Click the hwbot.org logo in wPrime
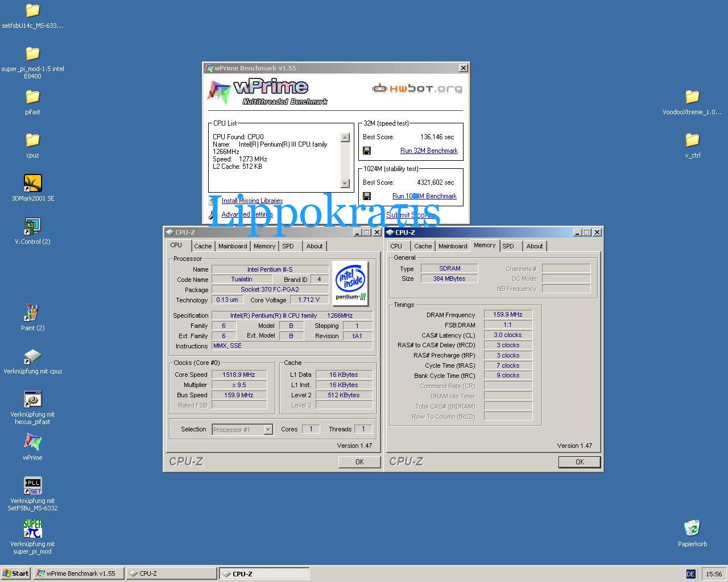Viewport: 728px width, 582px height. pyautogui.click(x=417, y=88)
